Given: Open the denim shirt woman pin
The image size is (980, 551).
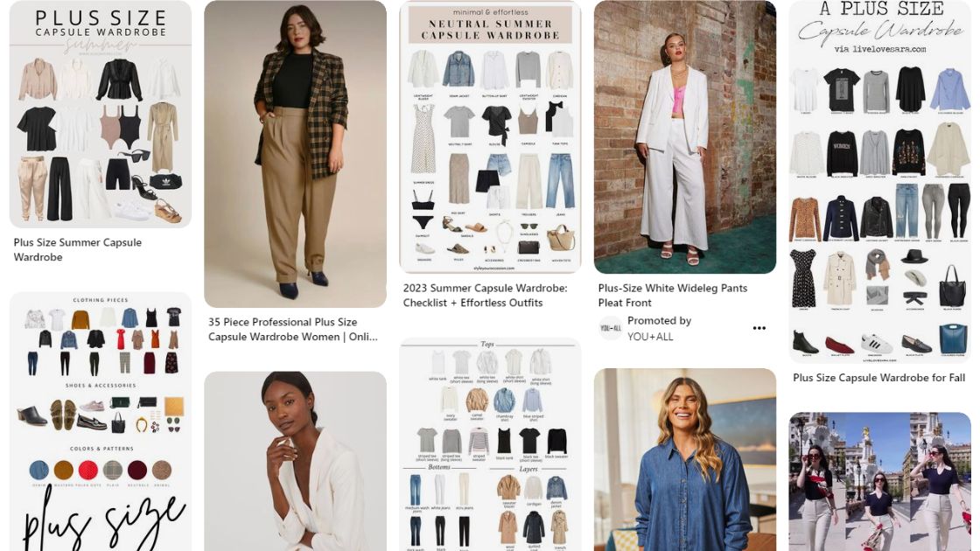Looking at the screenshot, I should [x=685, y=459].
